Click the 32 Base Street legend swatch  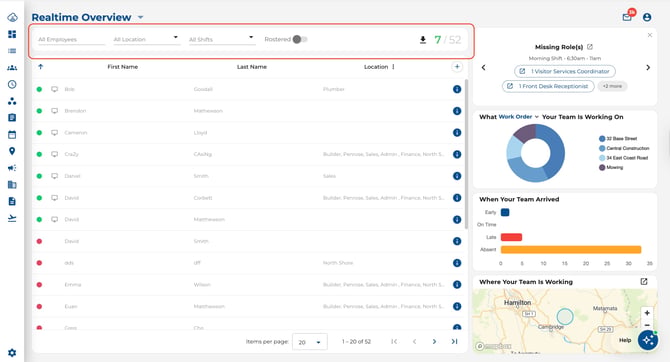tap(602, 138)
